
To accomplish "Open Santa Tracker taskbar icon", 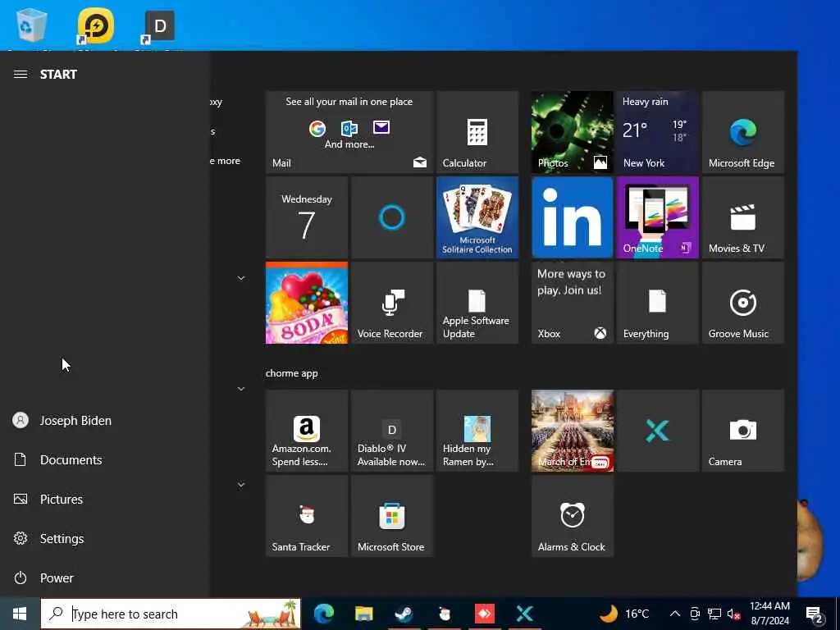I will pos(444,614).
